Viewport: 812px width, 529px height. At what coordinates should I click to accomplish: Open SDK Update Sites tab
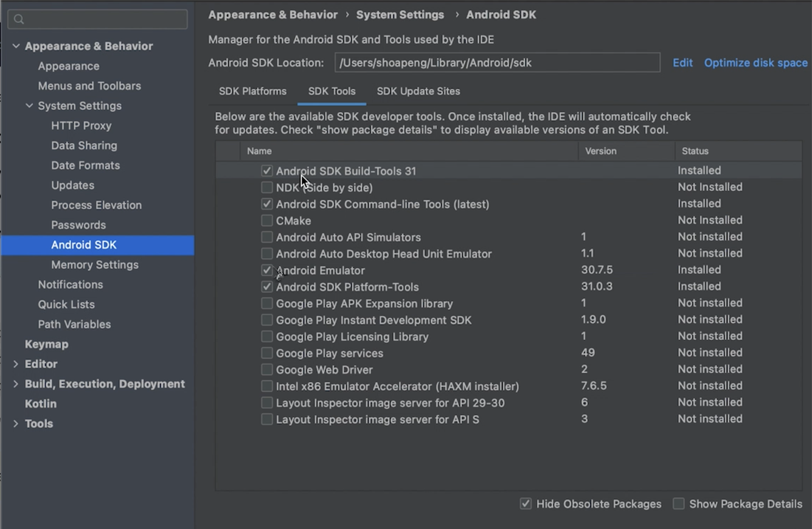point(418,91)
